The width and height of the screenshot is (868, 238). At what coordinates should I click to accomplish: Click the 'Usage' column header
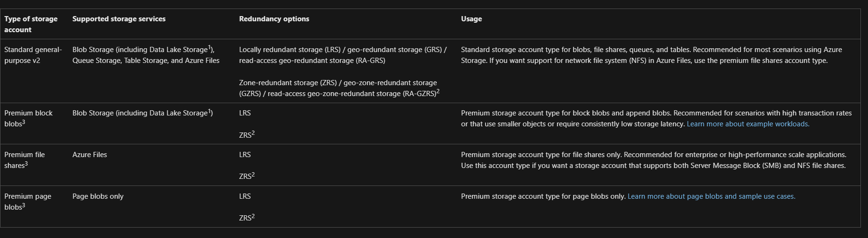471,19
